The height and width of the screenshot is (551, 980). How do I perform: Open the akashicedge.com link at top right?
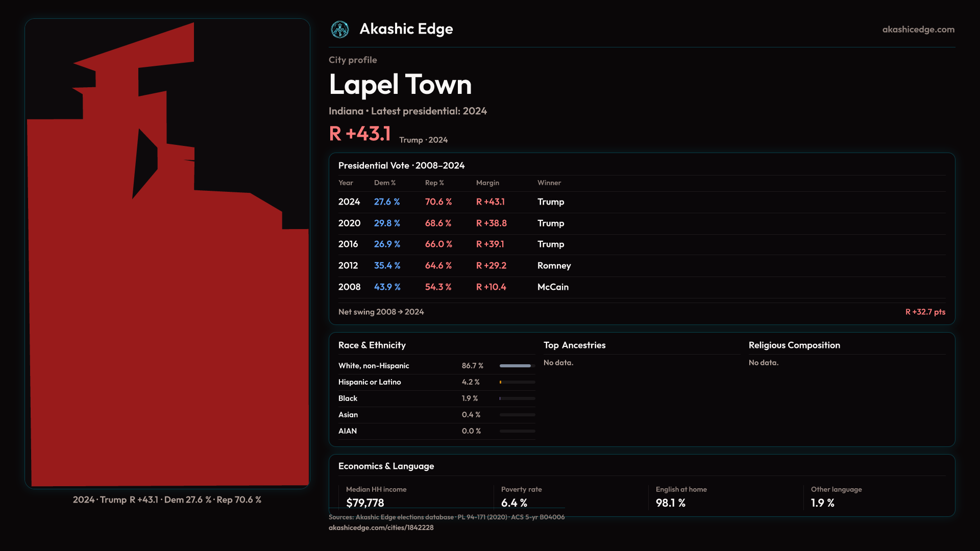(x=918, y=30)
